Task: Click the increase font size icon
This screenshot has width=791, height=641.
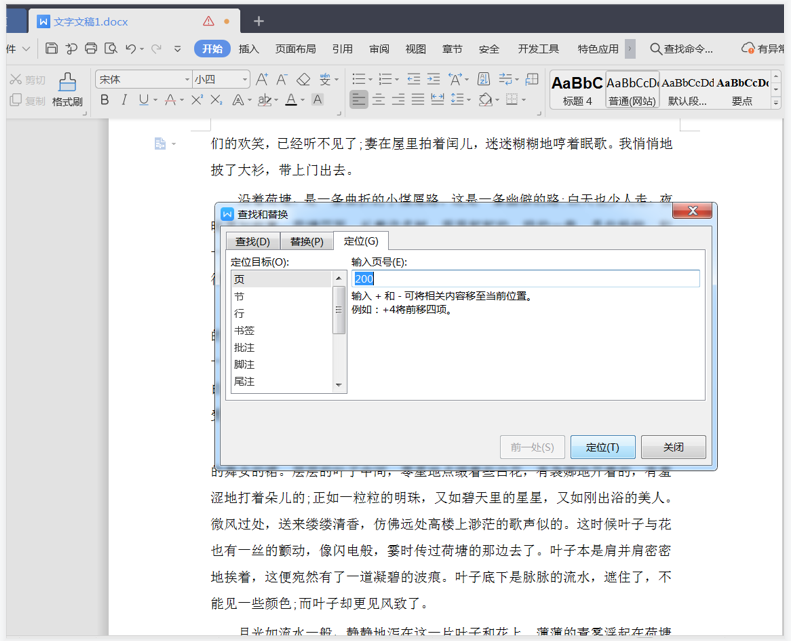Action: 262,79
